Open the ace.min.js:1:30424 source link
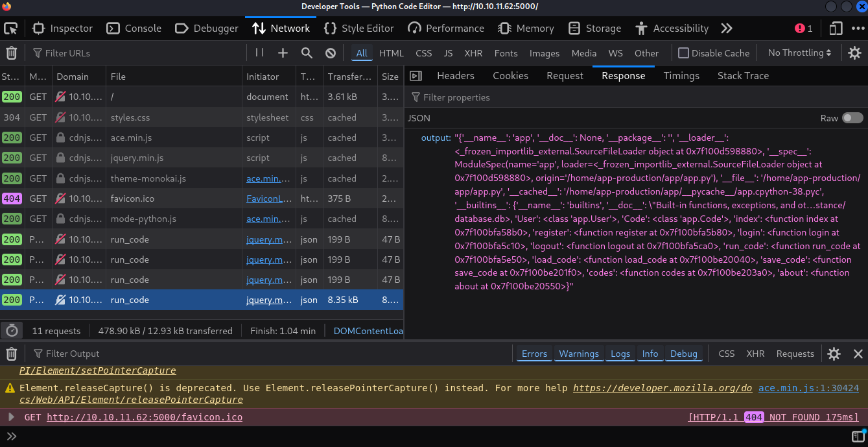Viewport: 868px width, 447px height. [808, 388]
